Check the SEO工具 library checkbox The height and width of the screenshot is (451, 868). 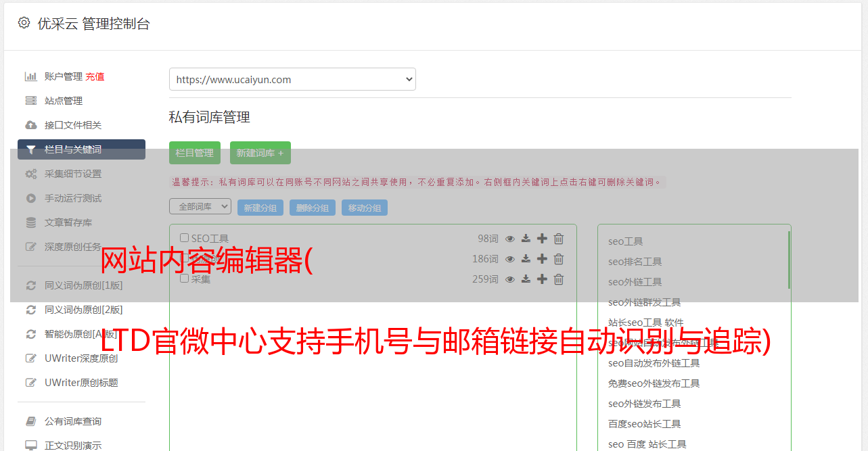184,238
